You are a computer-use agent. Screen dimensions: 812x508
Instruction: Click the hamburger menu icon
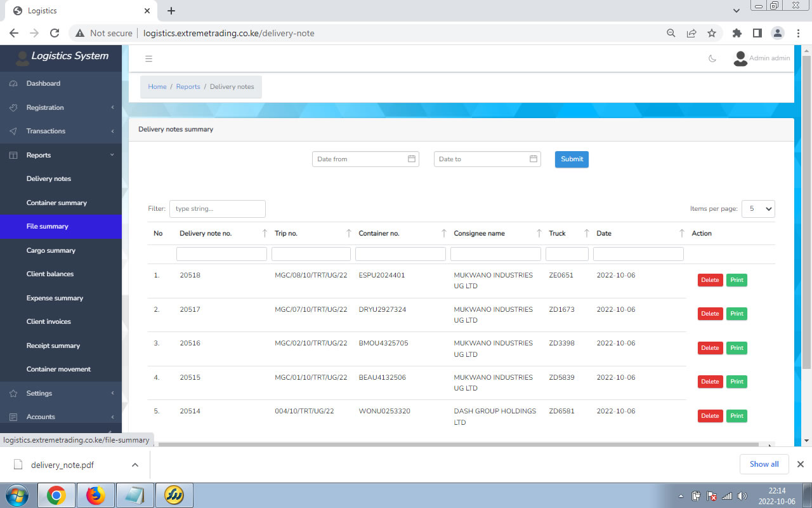click(x=148, y=59)
